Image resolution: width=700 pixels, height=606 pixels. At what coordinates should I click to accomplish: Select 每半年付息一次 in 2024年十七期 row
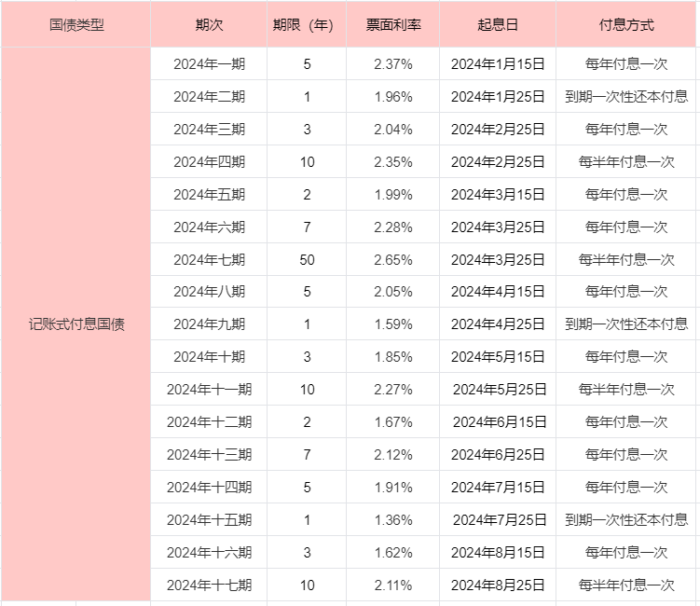click(625, 585)
